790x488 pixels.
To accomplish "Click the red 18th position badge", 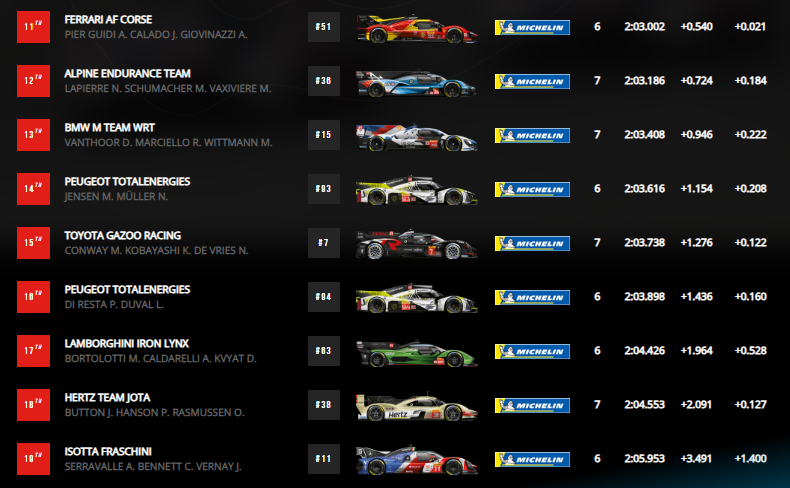I will [x=33, y=404].
